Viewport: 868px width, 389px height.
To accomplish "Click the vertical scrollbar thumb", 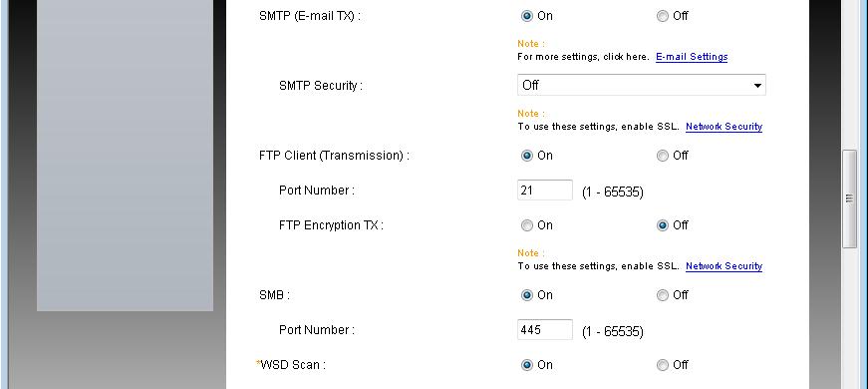I will click(849, 198).
